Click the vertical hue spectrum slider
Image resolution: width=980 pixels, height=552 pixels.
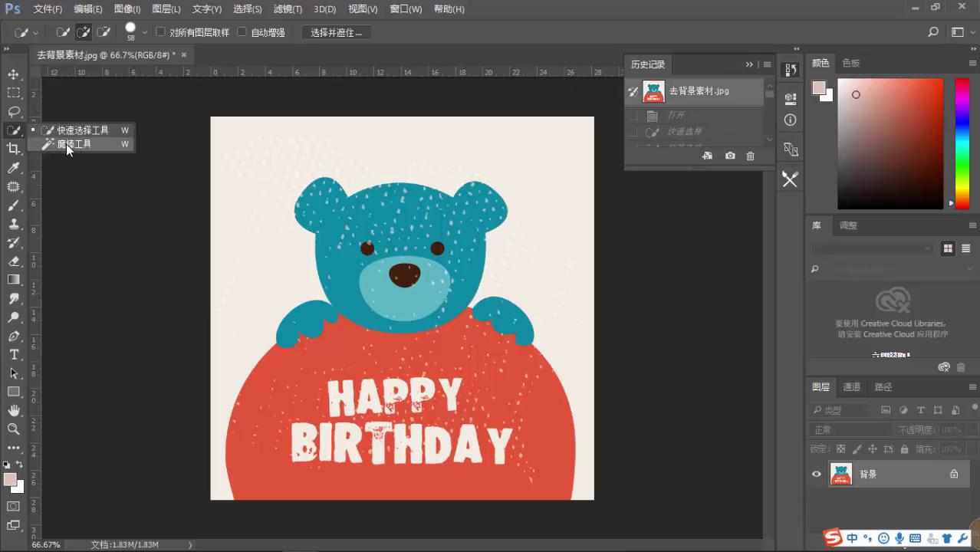click(x=962, y=143)
